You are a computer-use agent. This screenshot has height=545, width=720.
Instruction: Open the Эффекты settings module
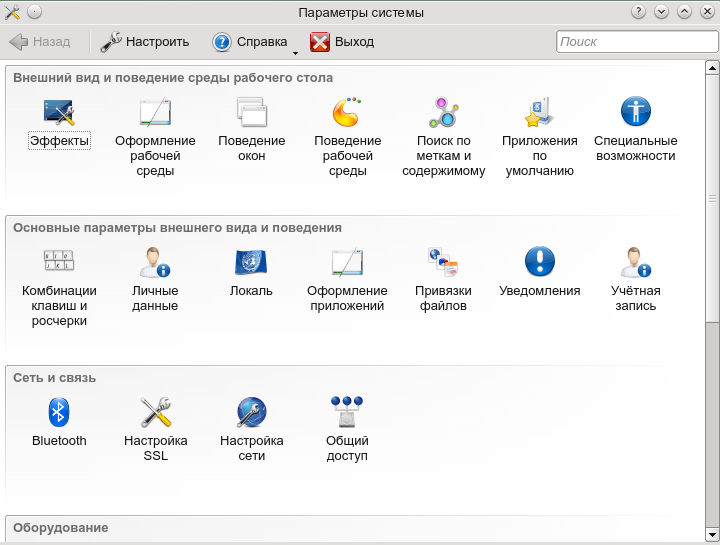[59, 123]
